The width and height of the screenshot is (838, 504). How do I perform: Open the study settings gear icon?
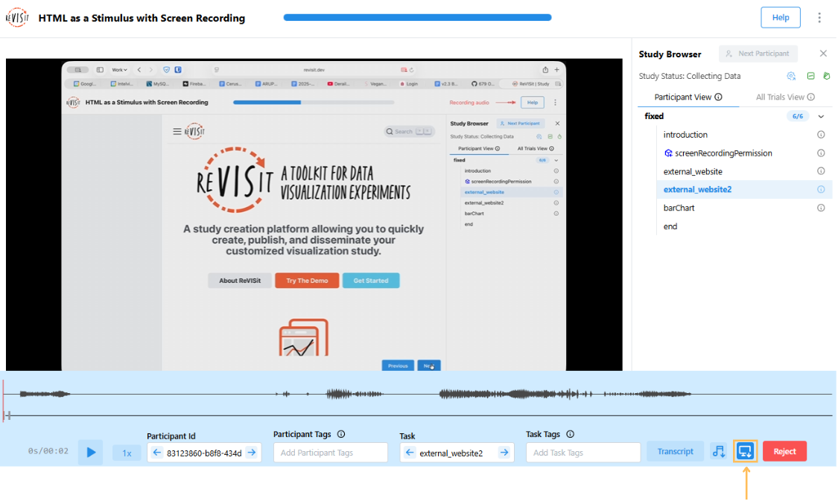tap(791, 76)
